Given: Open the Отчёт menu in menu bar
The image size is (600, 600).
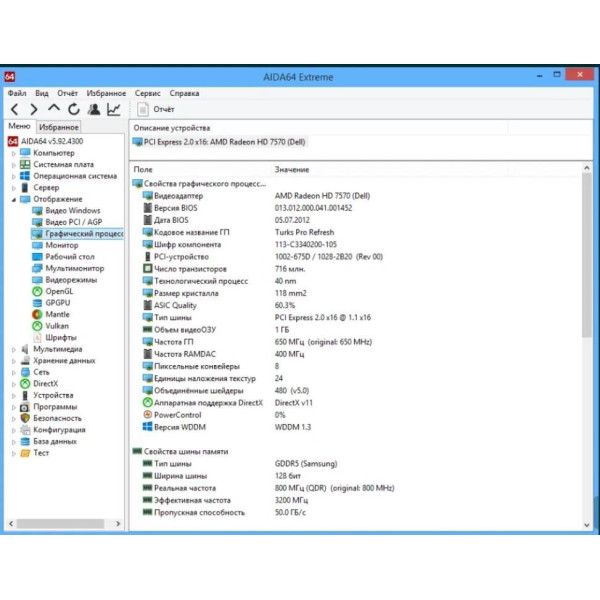Looking at the screenshot, I should pyautogui.click(x=67, y=93).
